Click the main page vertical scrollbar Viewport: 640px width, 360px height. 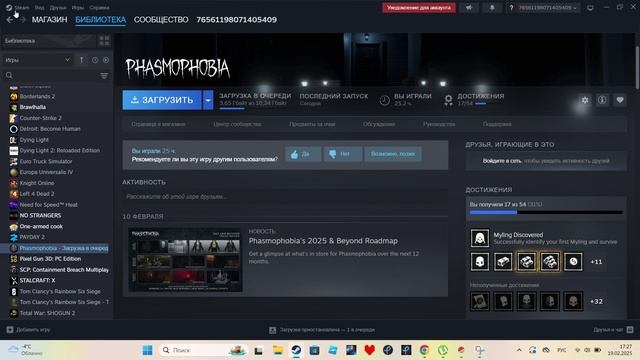click(637, 67)
